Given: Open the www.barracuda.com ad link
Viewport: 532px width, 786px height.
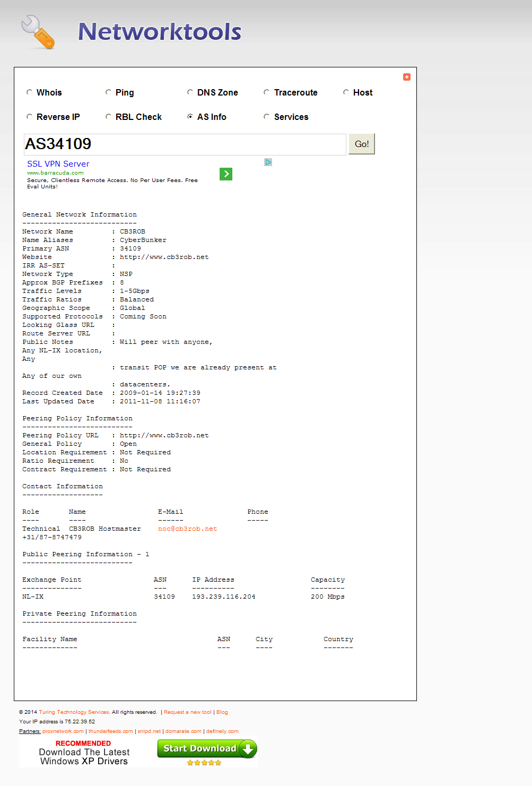Looking at the screenshot, I should click(x=55, y=173).
